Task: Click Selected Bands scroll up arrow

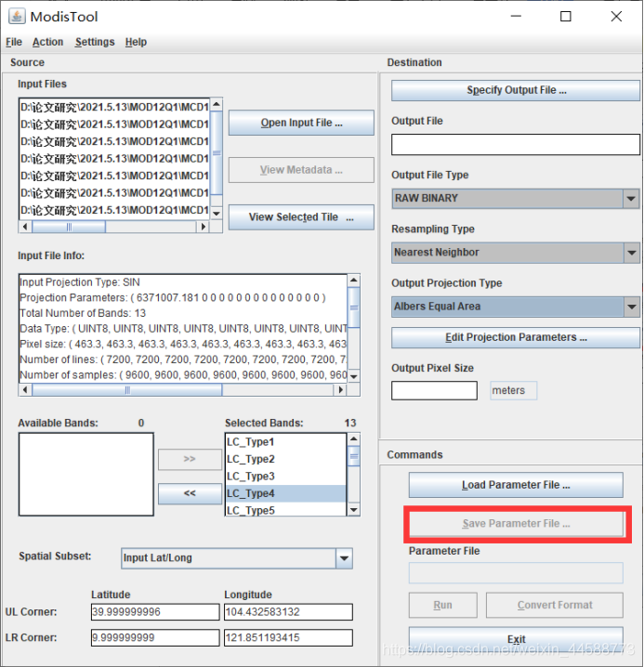Action: pyautogui.click(x=354, y=439)
